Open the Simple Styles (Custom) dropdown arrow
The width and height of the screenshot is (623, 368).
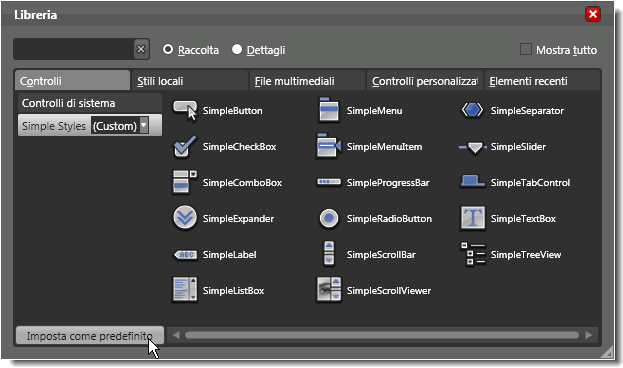(144, 126)
